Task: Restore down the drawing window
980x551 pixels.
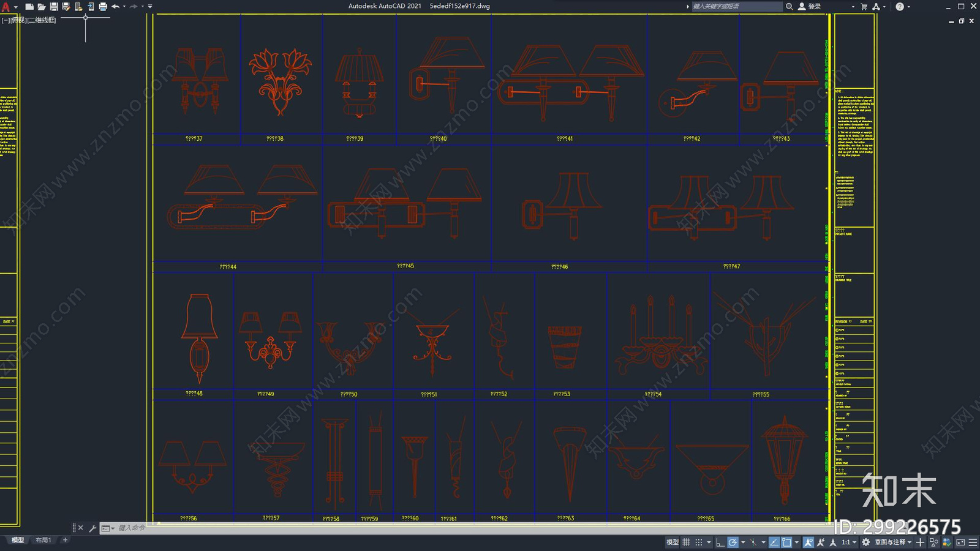Action: pyautogui.click(x=961, y=21)
